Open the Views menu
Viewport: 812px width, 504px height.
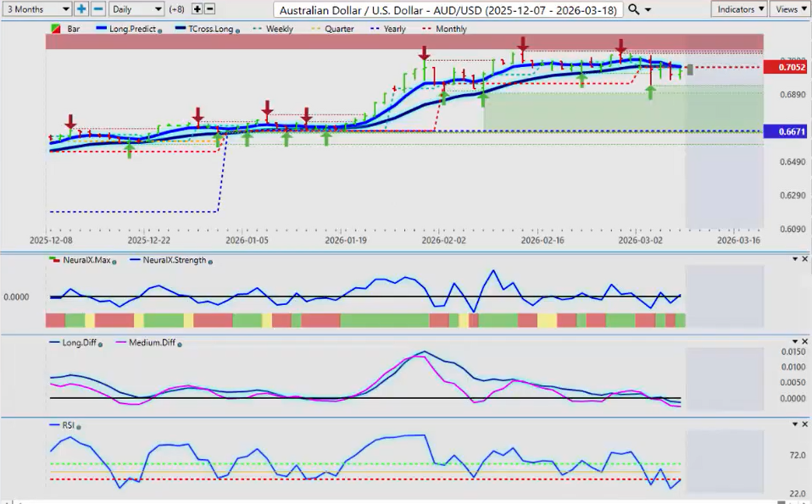pyautogui.click(x=791, y=8)
